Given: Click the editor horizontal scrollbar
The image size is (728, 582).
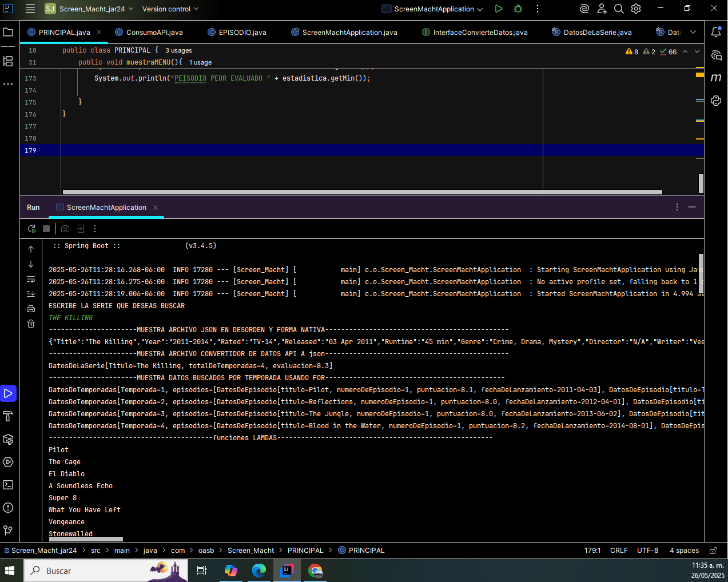Looking at the screenshot, I should tap(362, 192).
